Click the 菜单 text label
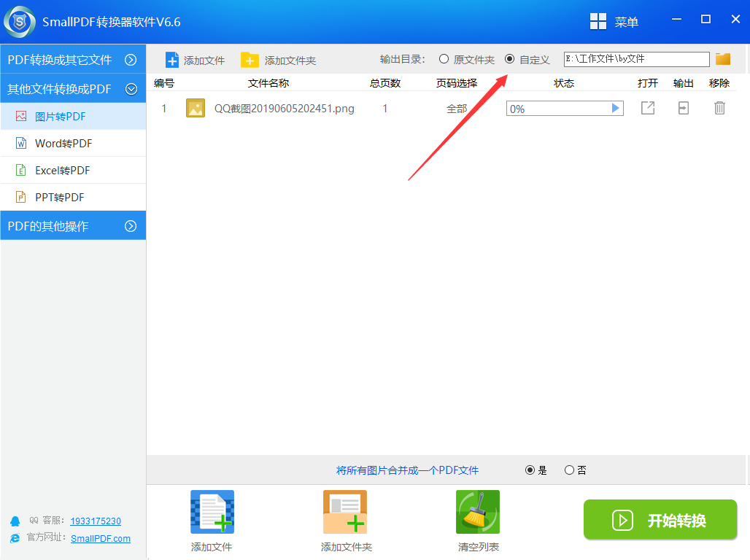This screenshot has width=750, height=560. (x=627, y=22)
